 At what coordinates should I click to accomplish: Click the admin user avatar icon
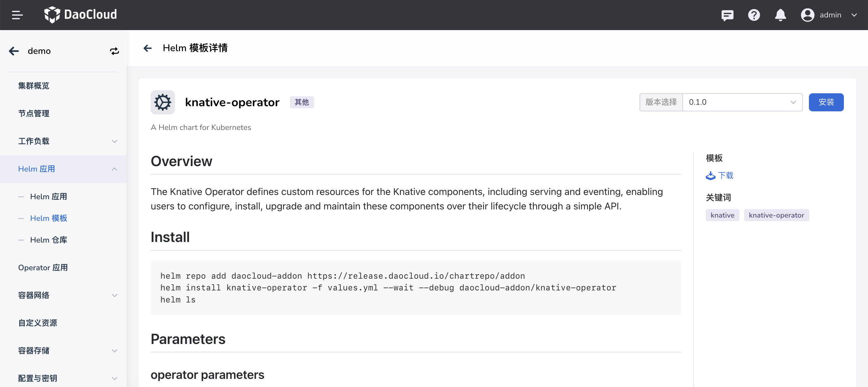807,15
